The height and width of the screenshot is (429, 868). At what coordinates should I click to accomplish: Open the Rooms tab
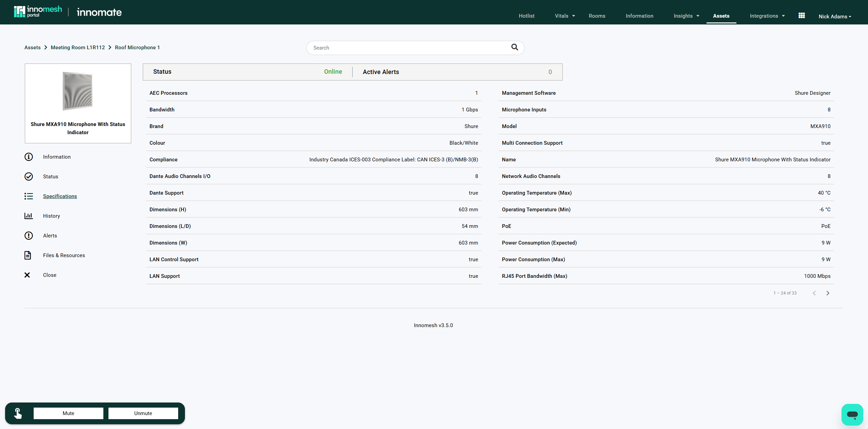pyautogui.click(x=597, y=16)
